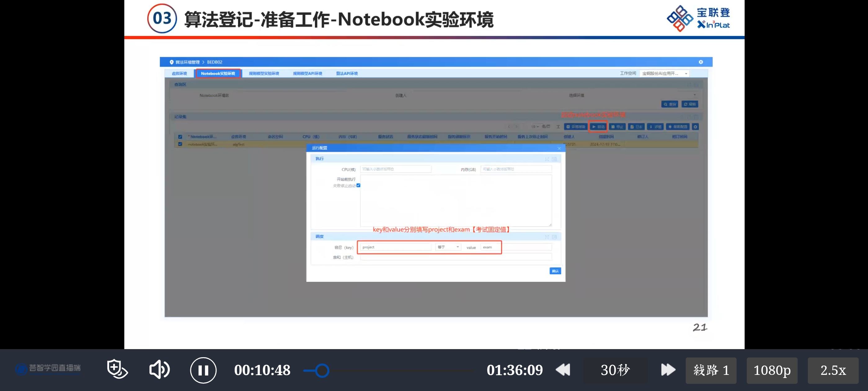Click the 1080p quality button
Image resolution: width=868 pixels, height=391 pixels.
[772, 371]
